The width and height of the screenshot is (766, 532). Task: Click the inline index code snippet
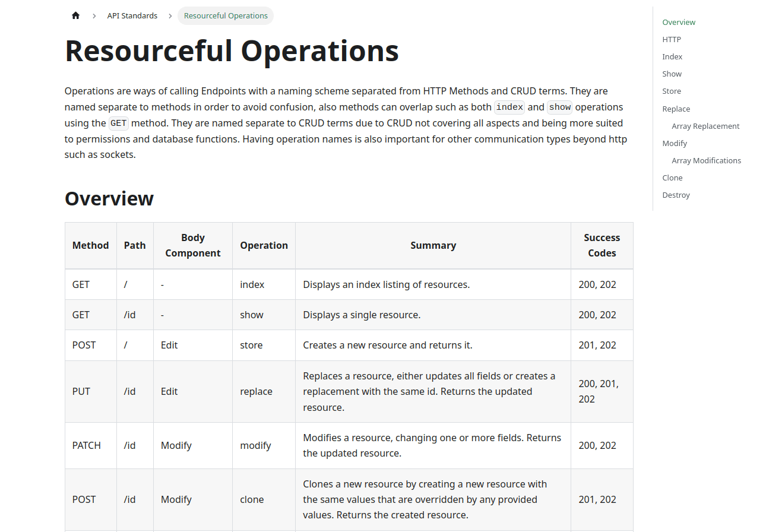tap(509, 107)
